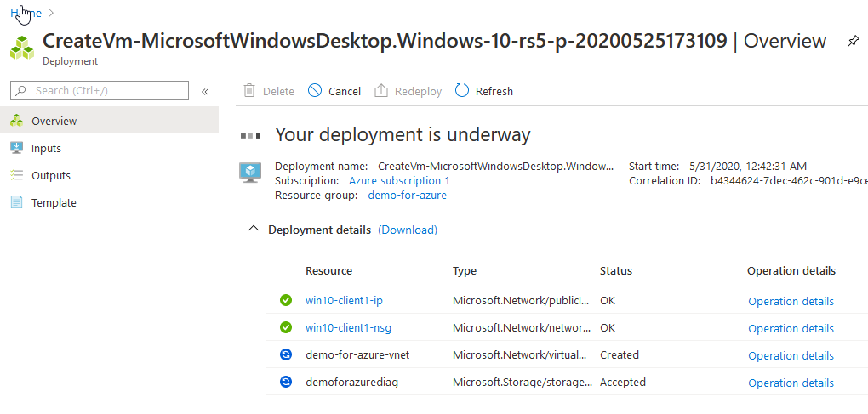The height and width of the screenshot is (414, 868).
Task: Click the Resource column header
Action: pyautogui.click(x=328, y=271)
